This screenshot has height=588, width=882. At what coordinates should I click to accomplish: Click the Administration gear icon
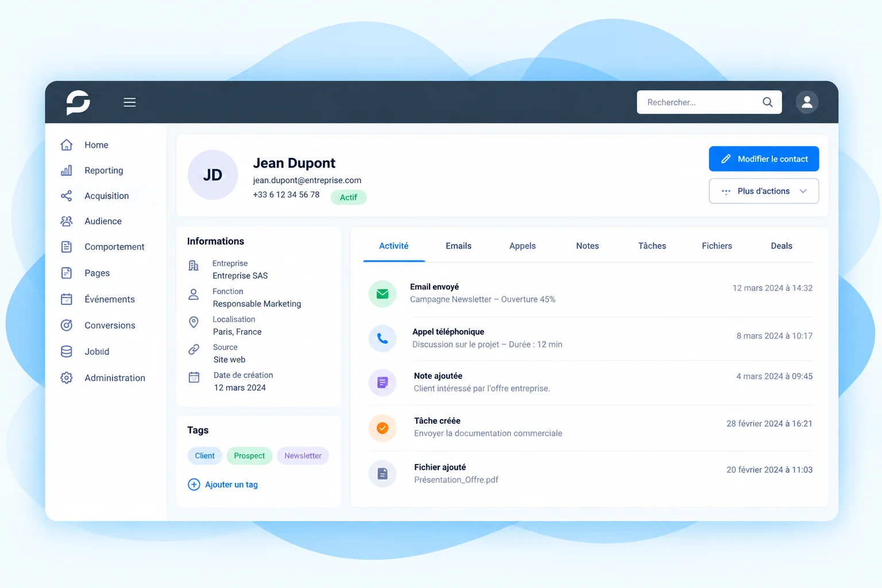tap(67, 378)
